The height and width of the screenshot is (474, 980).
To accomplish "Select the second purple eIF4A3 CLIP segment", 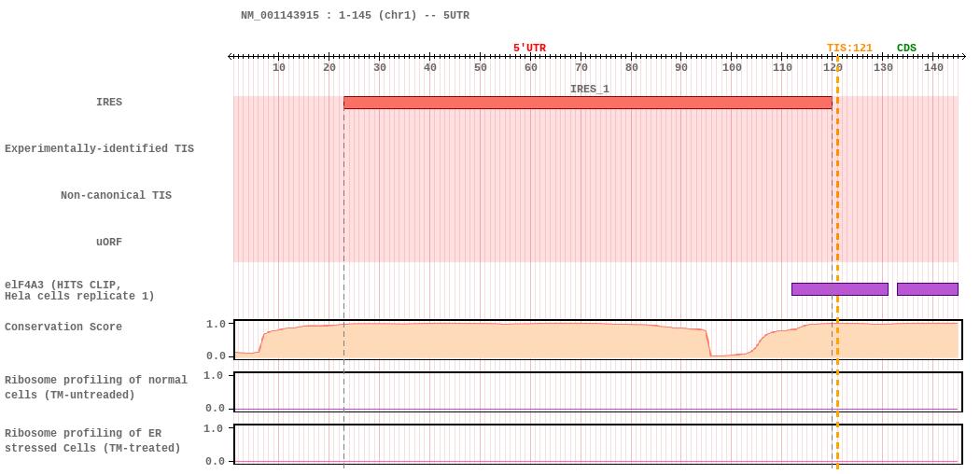I will click(928, 289).
